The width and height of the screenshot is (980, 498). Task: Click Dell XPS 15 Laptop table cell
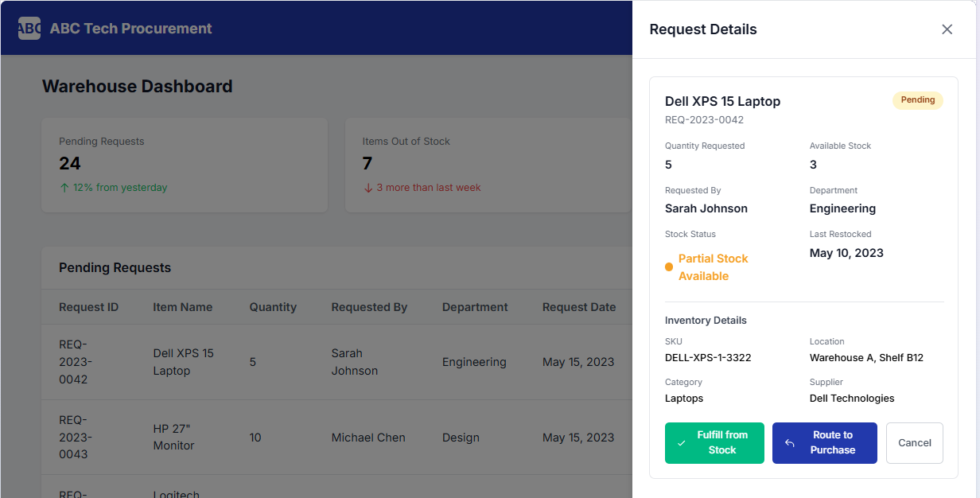point(183,362)
